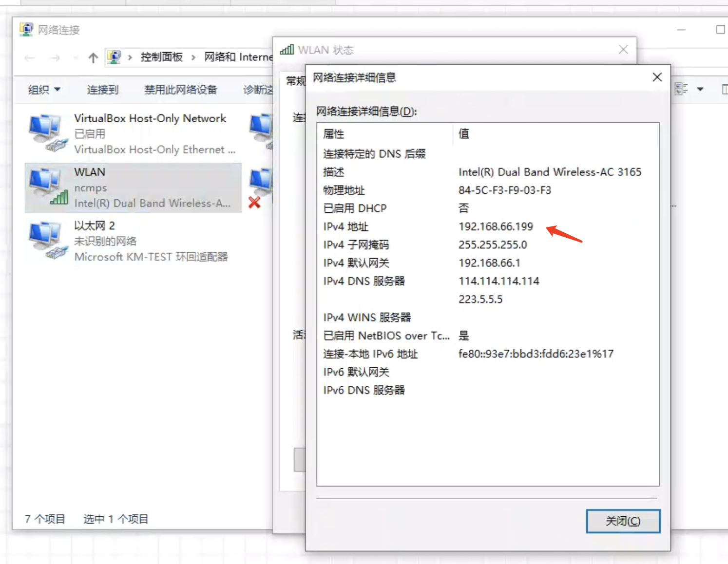
Task: Expand the view options dropdown arrow
Action: pyautogui.click(x=700, y=89)
